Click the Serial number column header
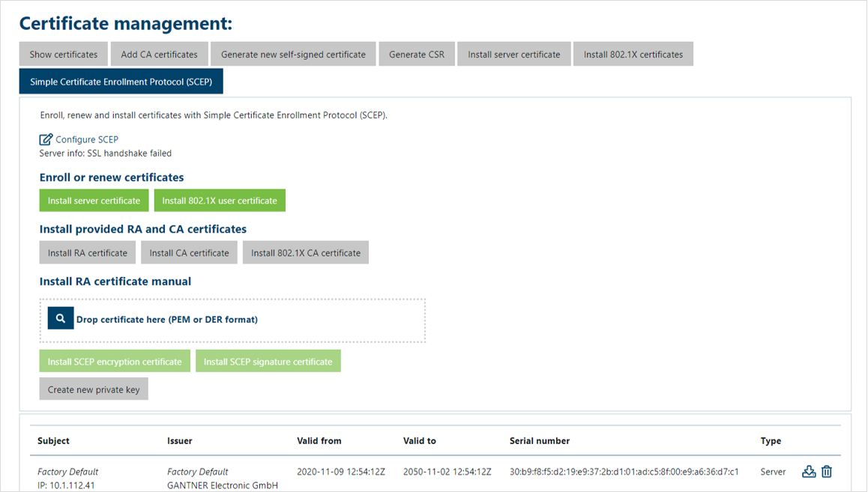 [x=540, y=440]
